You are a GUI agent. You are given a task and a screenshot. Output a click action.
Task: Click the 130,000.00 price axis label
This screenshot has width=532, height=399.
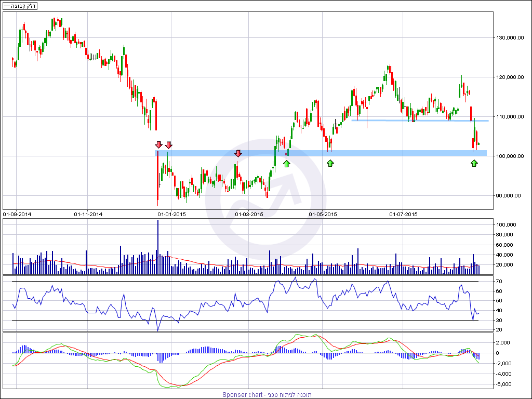pyautogui.click(x=510, y=38)
